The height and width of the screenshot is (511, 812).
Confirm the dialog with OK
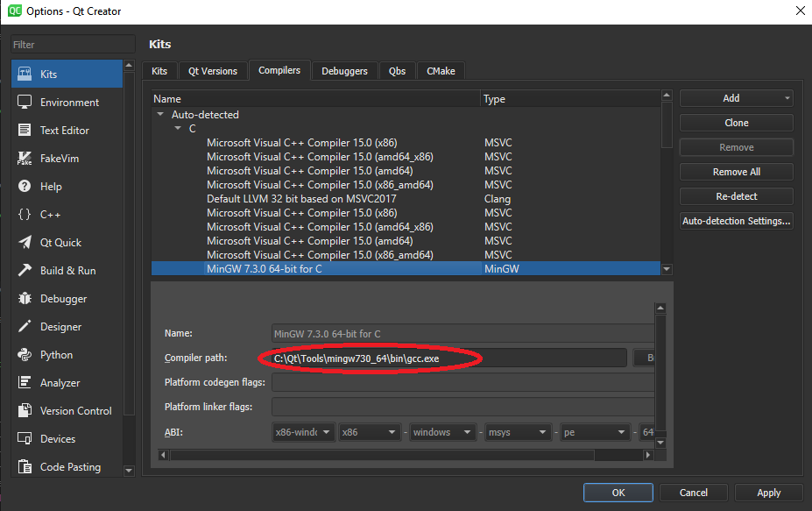click(618, 493)
